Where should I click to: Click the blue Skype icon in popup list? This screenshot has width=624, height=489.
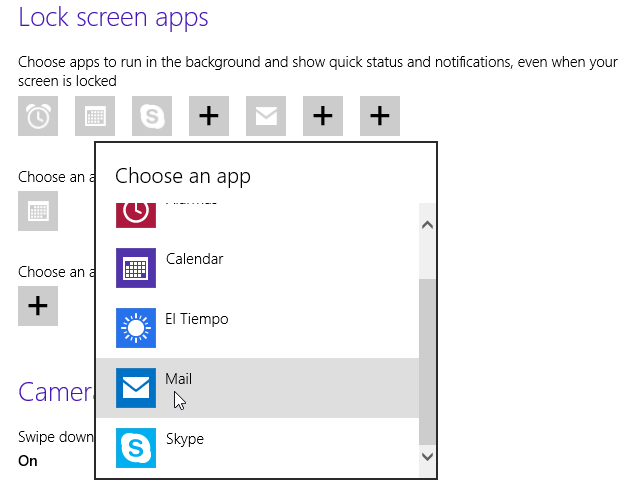click(x=135, y=448)
